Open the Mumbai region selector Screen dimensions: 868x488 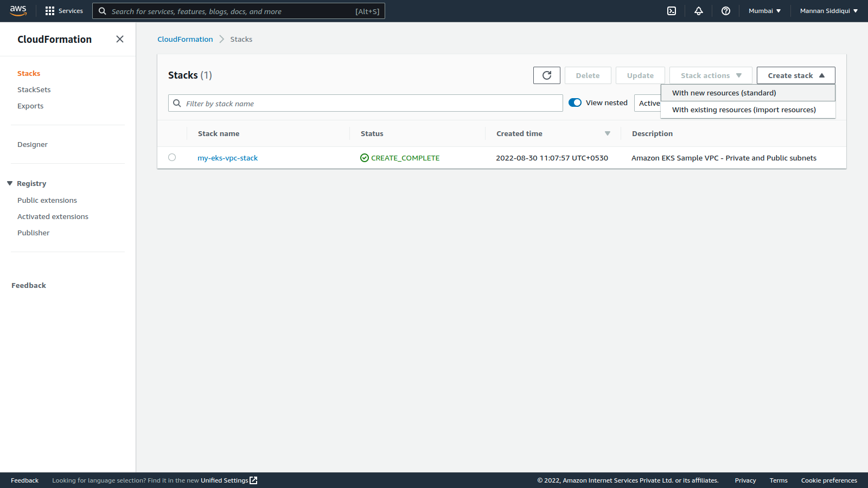(x=764, y=10)
